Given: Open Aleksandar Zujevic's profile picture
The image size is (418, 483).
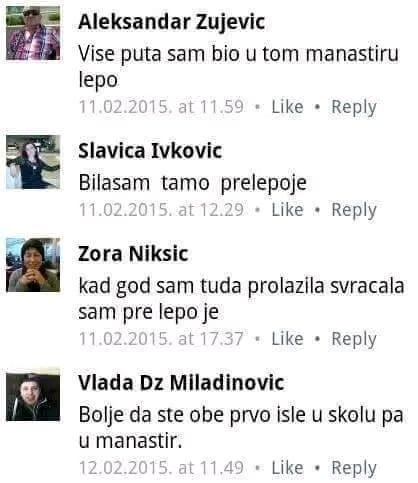Looking at the screenshot, I should click(x=33, y=33).
